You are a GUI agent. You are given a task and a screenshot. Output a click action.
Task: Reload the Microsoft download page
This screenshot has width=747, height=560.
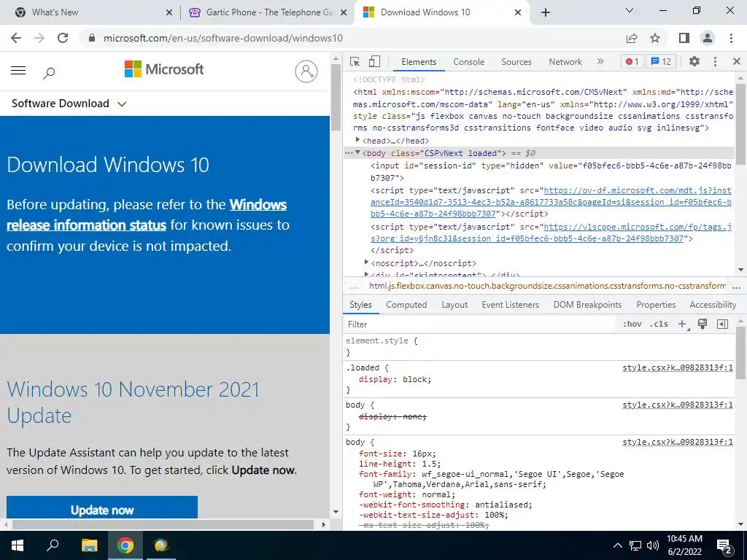point(63,38)
